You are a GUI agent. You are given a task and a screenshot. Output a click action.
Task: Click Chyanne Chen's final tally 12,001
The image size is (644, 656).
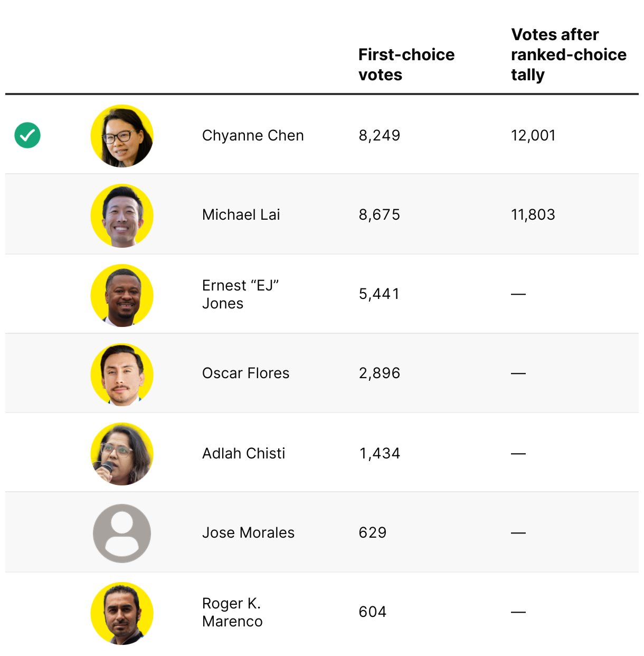(x=533, y=136)
